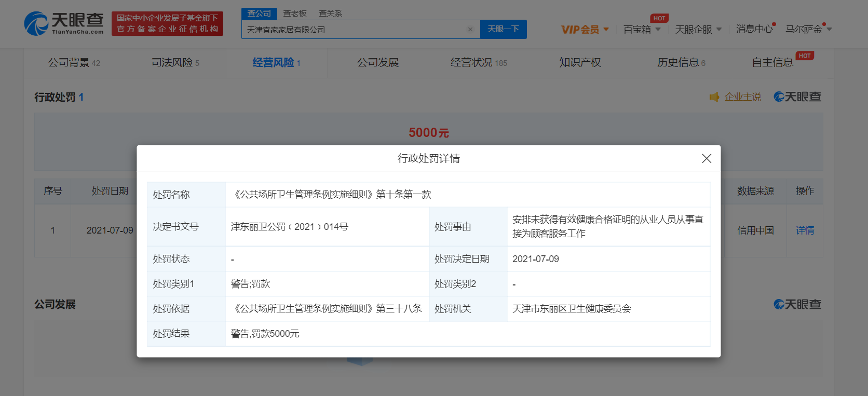Click the 信用中国 data source cell
This screenshot has width=868, height=396.
(x=756, y=230)
